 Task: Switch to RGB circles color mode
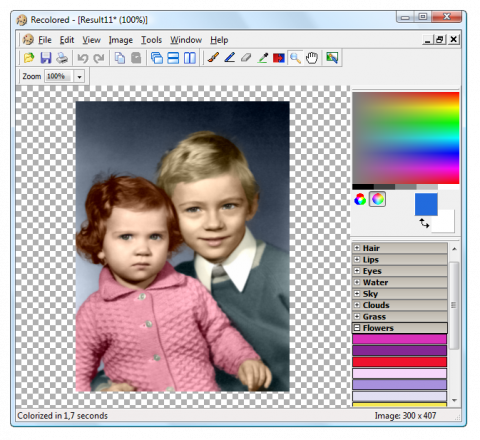tap(360, 199)
